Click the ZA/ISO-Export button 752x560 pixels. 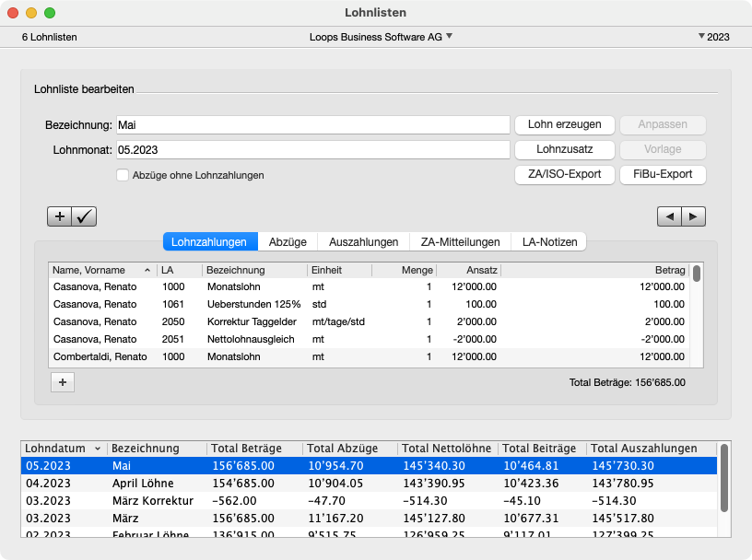(564, 174)
